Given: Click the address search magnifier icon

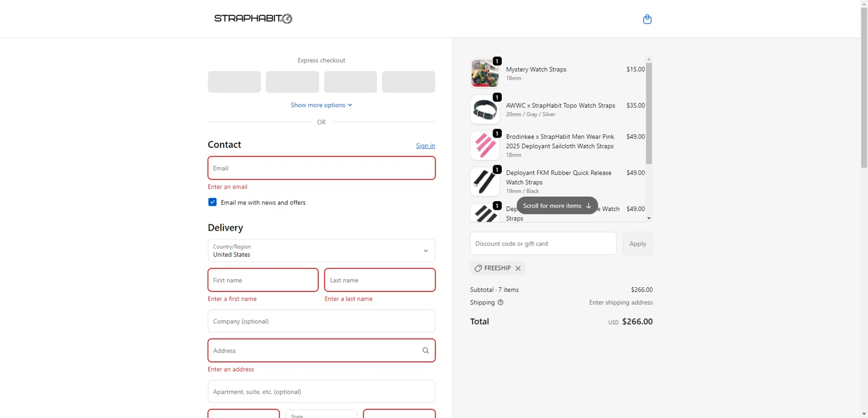Looking at the screenshot, I should point(425,350).
